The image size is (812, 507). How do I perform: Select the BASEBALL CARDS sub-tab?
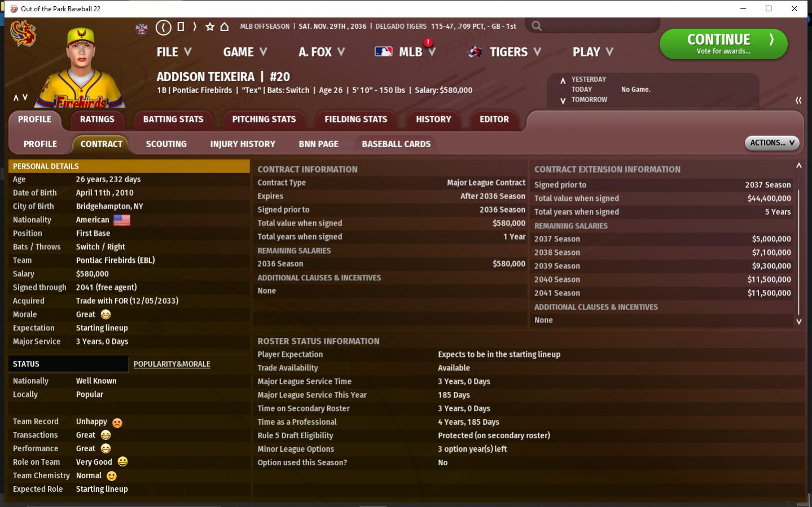[396, 144]
